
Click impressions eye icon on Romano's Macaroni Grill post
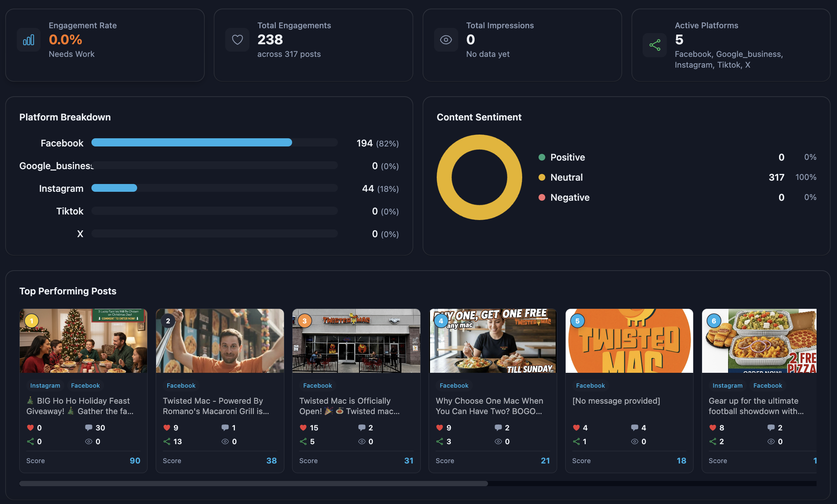pyautogui.click(x=225, y=442)
